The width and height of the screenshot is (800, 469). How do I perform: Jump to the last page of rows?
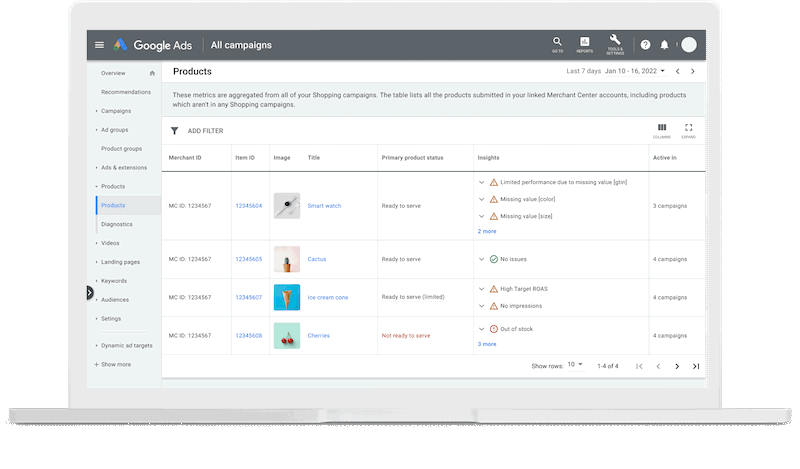point(696,366)
